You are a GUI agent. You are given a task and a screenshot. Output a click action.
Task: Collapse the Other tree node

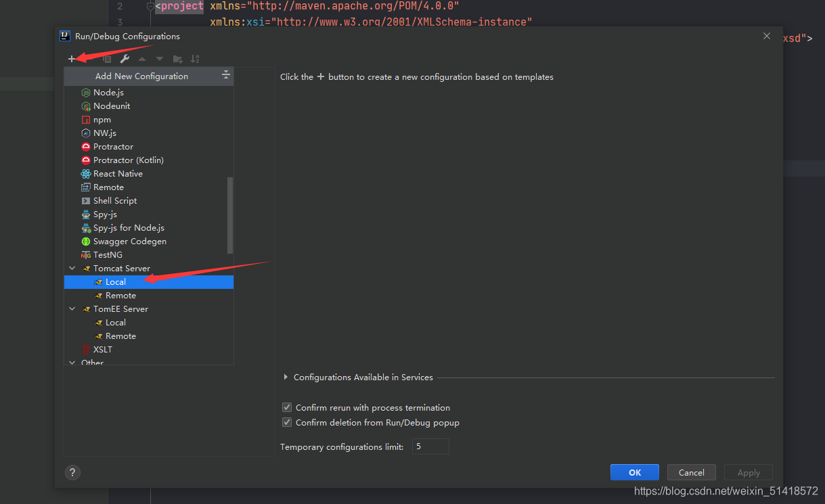click(72, 363)
